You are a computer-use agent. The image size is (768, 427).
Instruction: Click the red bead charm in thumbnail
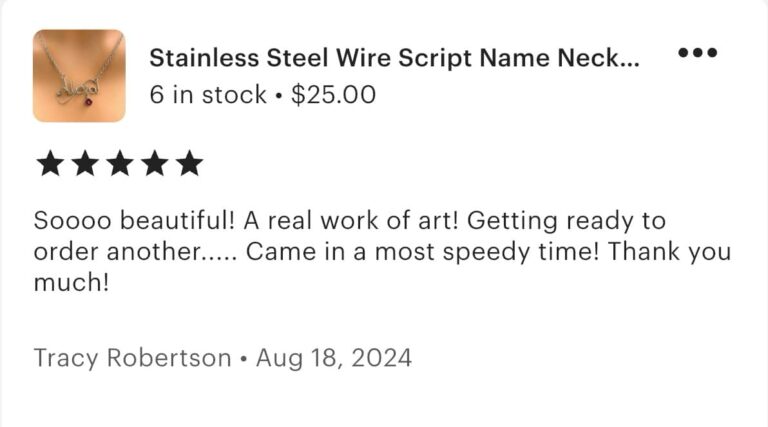pos(90,102)
